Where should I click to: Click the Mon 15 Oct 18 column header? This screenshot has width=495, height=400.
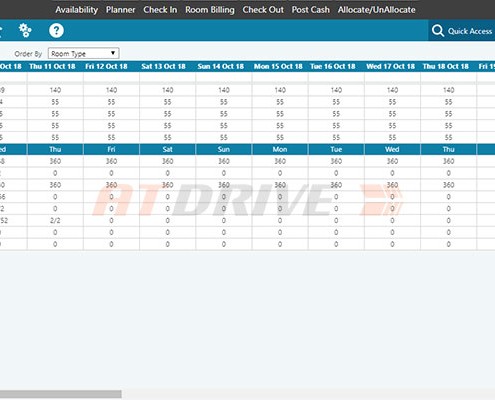[278, 66]
